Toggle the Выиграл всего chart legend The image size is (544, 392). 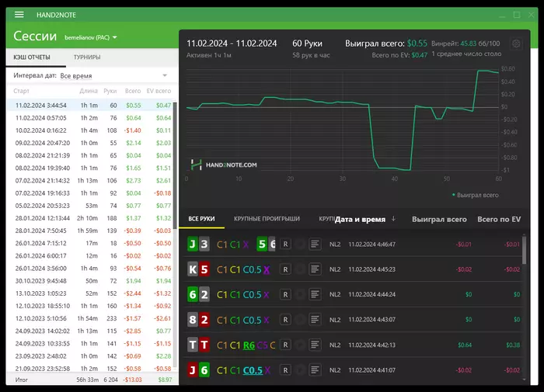pyautogui.click(x=475, y=195)
